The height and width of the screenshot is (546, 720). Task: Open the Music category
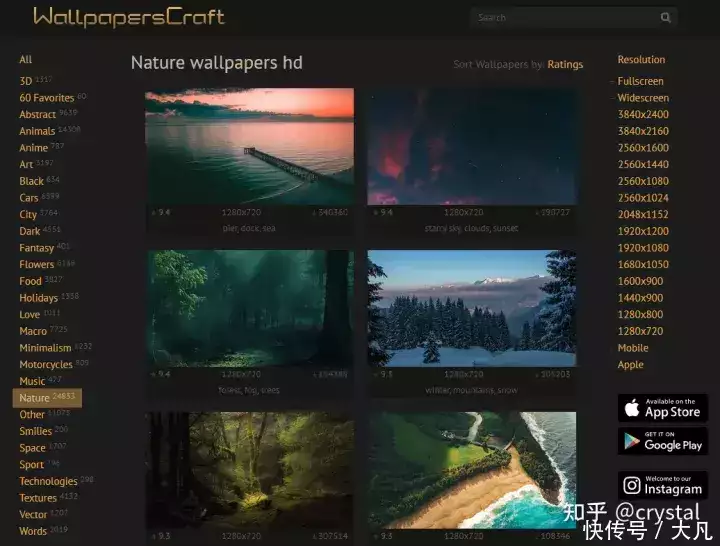(x=32, y=381)
